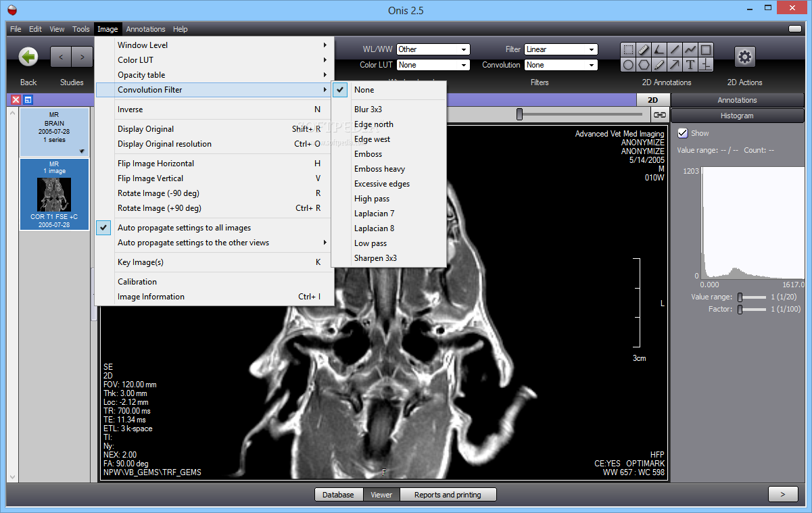Expand the Color LUT submenu
The width and height of the screenshot is (812, 513).
214,60
